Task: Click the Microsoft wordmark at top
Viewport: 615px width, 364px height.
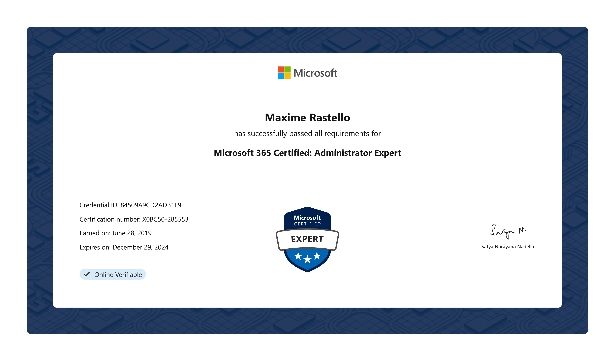Action: coord(316,73)
